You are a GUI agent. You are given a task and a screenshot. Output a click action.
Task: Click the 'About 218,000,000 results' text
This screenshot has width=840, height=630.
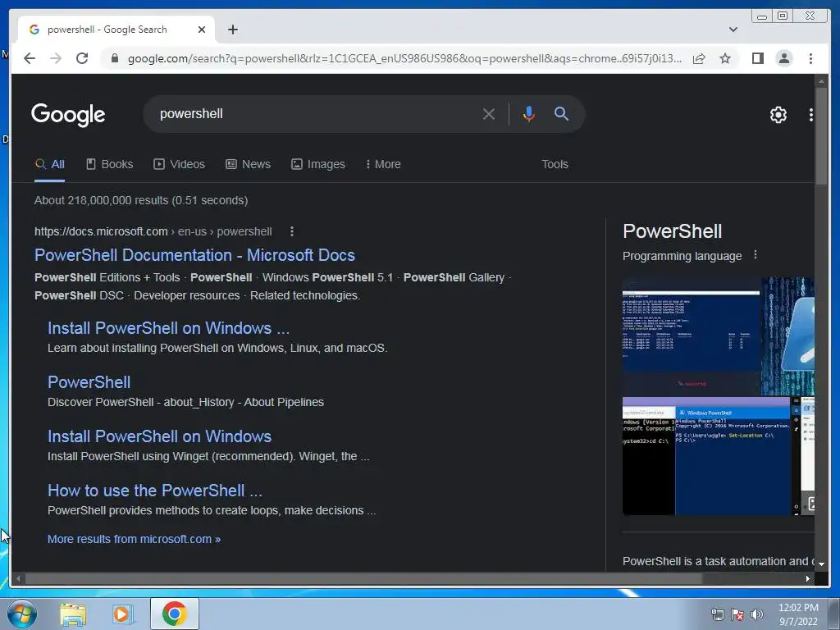(x=141, y=200)
